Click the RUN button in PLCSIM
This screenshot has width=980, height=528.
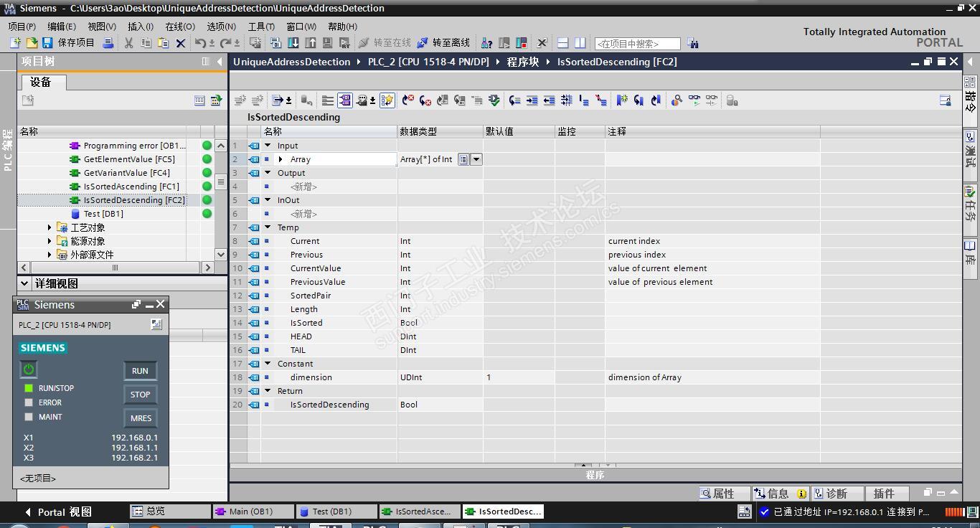[x=140, y=371]
